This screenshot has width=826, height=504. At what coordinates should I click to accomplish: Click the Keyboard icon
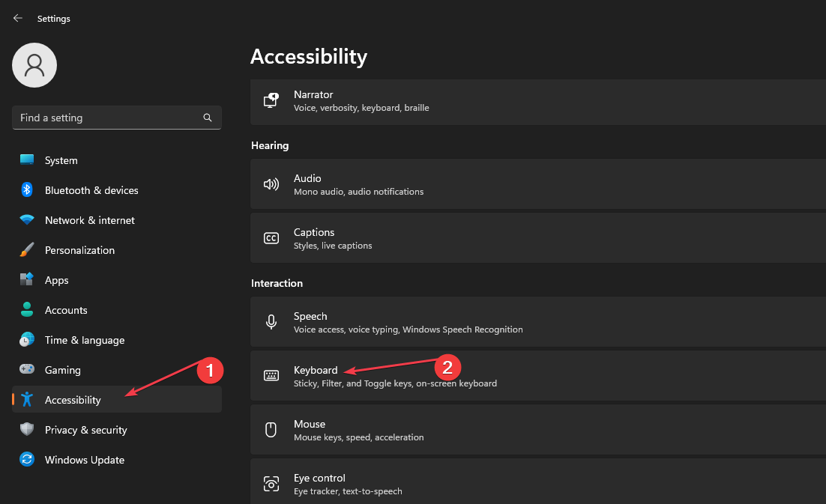[x=271, y=376]
